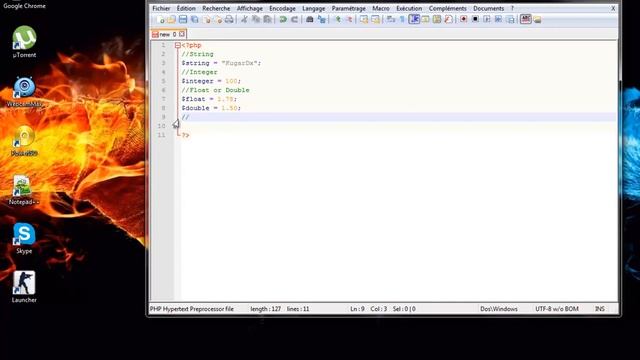Viewport: 640px width, 360px height.
Task: Open the Encodage menu
Action: coord(282,8)
